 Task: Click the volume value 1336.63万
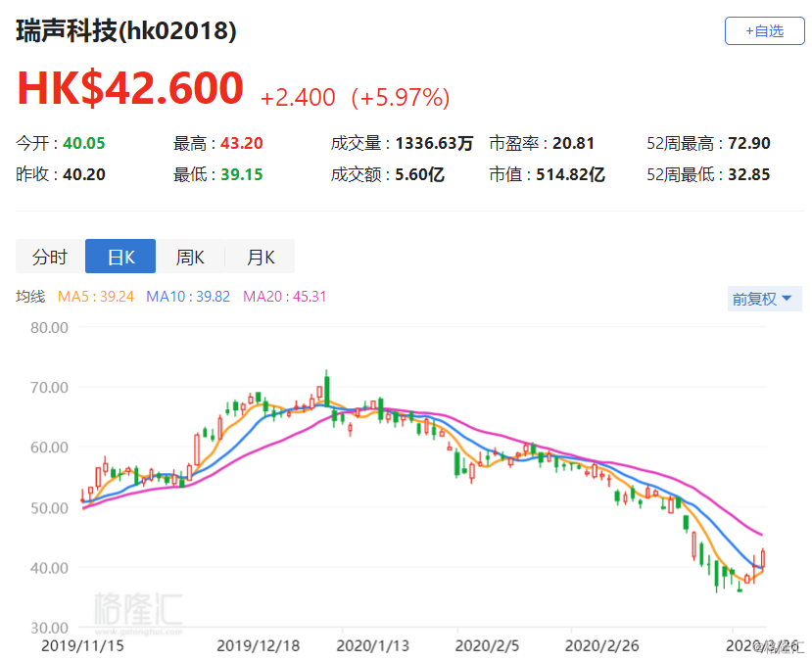point(434,143)
